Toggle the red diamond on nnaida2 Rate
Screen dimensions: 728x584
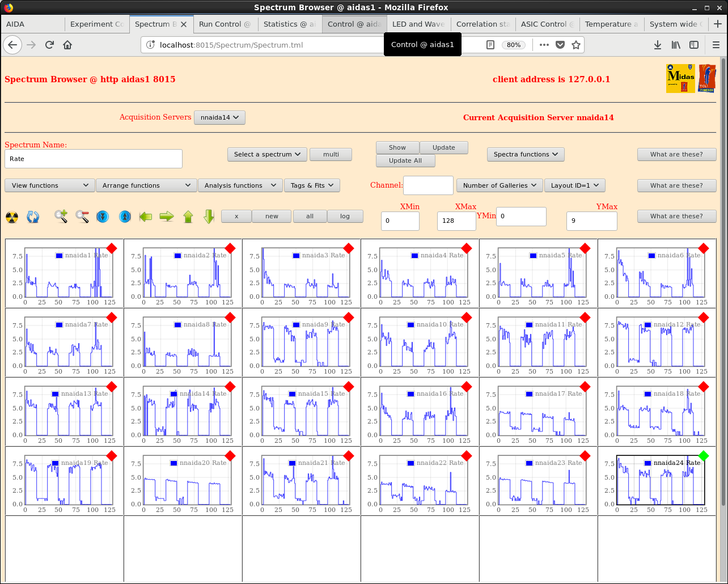[x=230, y=248]
